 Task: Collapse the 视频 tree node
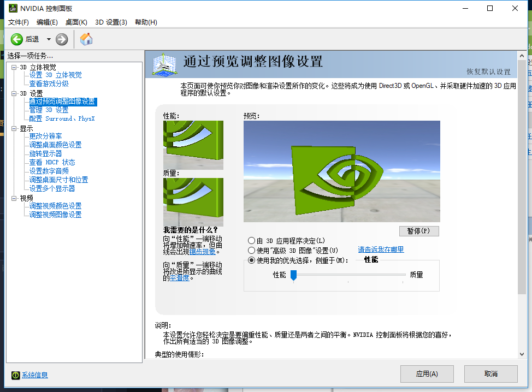pyautogui.click(x=14, y=198)
